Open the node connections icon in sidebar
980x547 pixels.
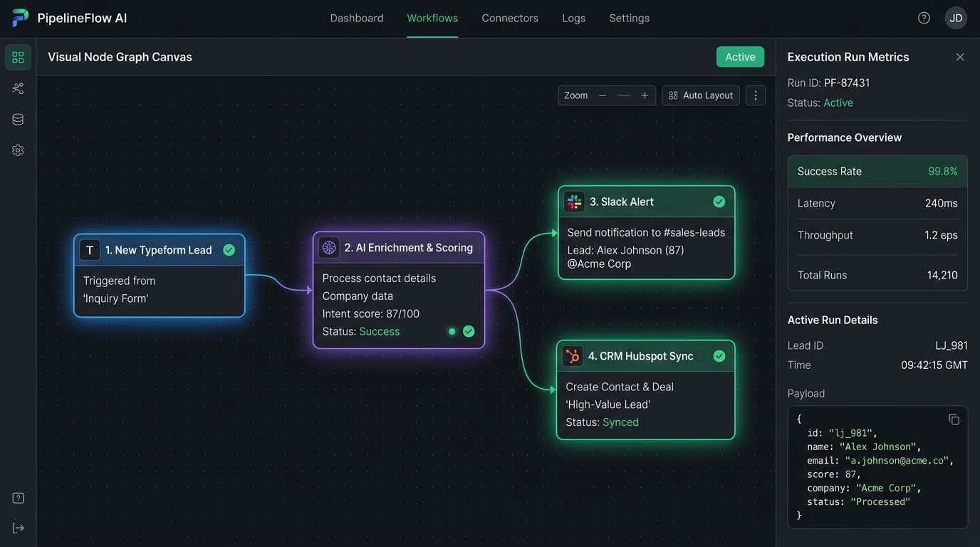tap(18, 88)
